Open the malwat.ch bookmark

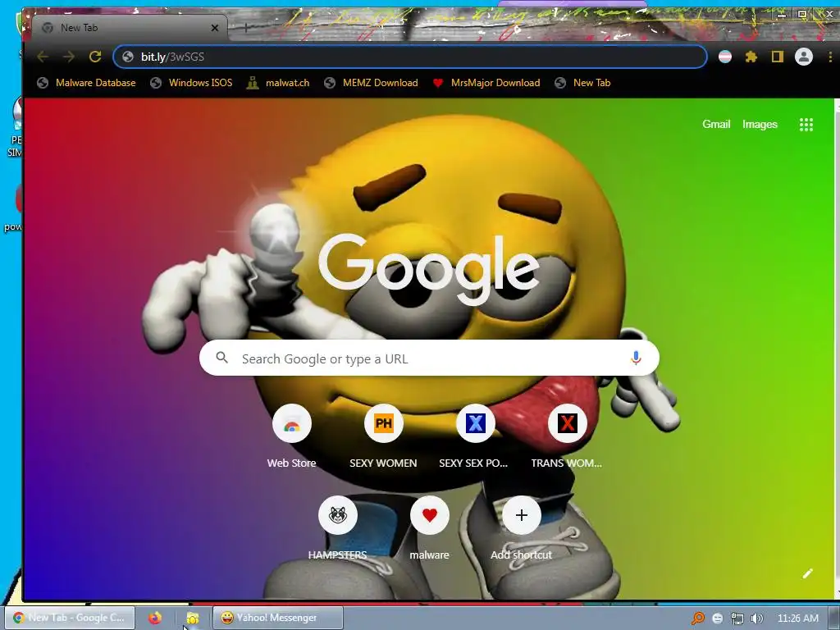click(278, 83)
